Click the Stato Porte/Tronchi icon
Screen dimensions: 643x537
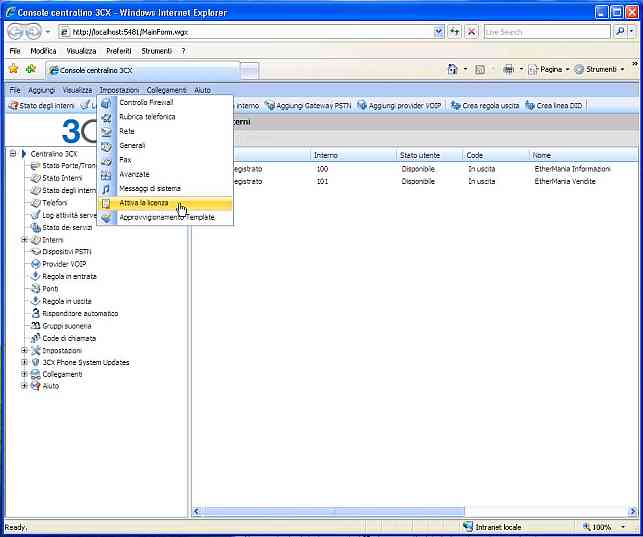tap(36, 166)
